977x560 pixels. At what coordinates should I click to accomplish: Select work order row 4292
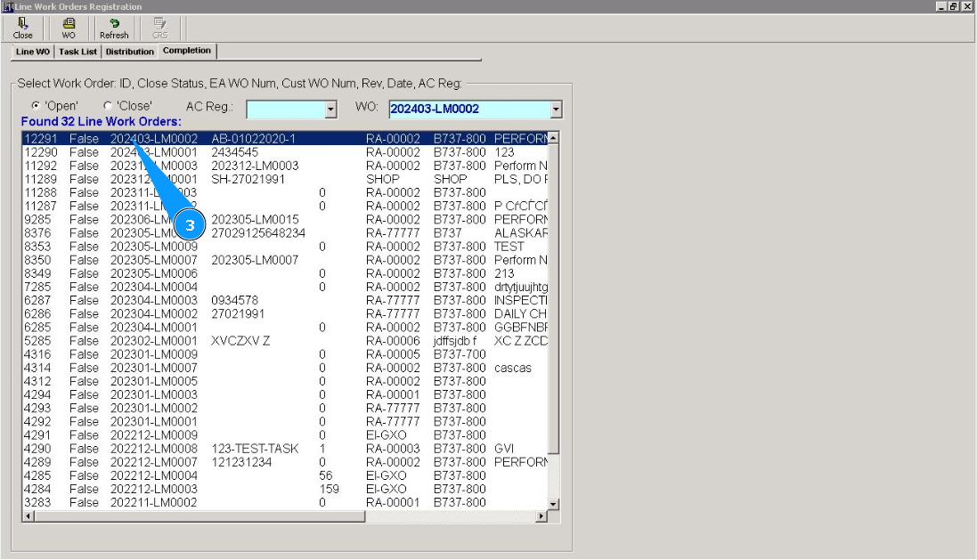(x=285, y=422)
